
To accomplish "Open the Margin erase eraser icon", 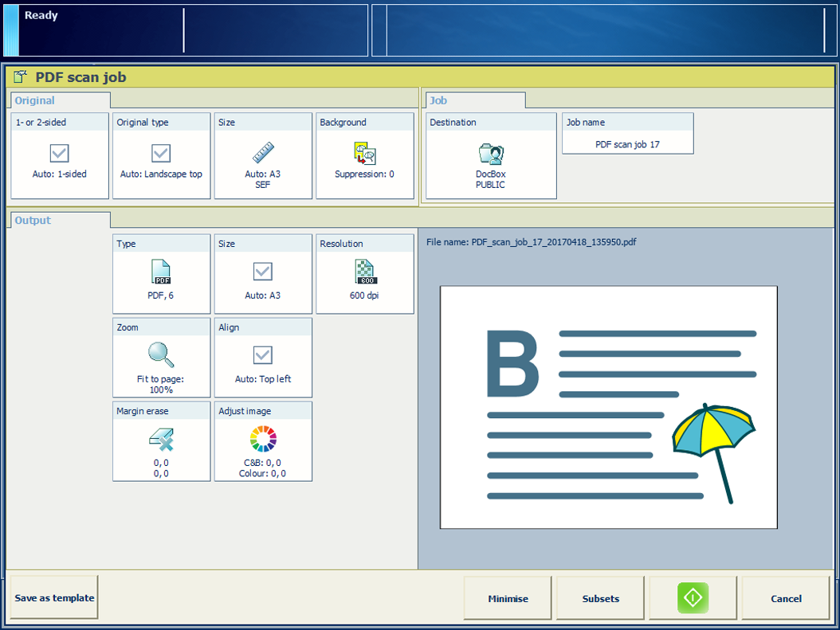I will tap(161, 439).
